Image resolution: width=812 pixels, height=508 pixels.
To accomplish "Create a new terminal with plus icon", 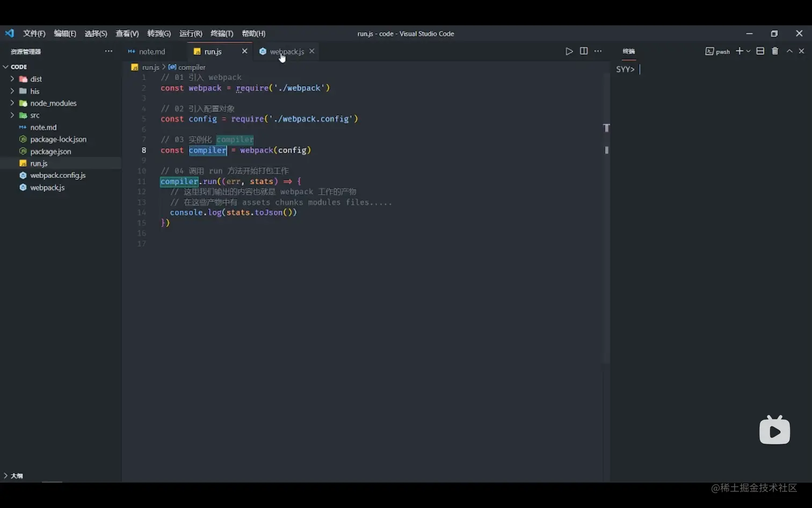I will 740,51.
